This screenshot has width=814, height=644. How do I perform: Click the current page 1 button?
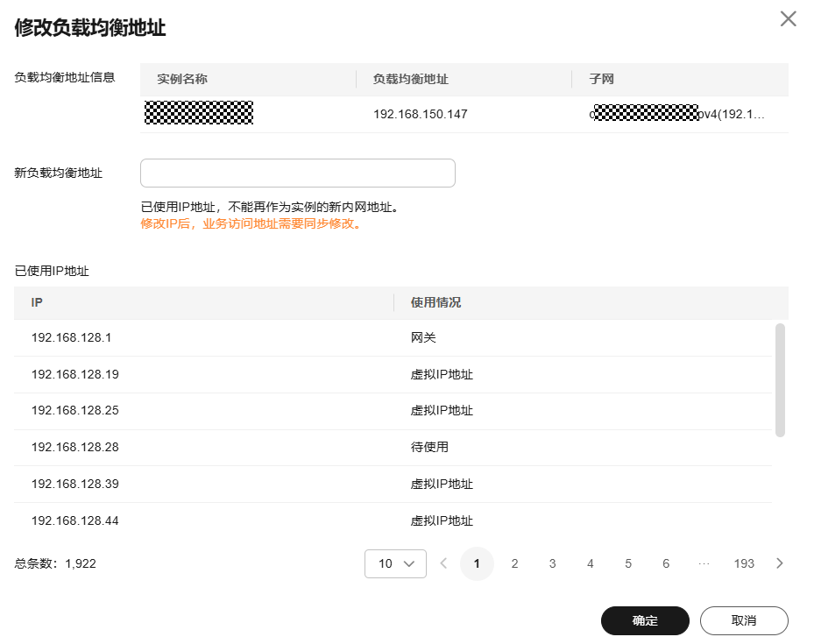point(477,564)
